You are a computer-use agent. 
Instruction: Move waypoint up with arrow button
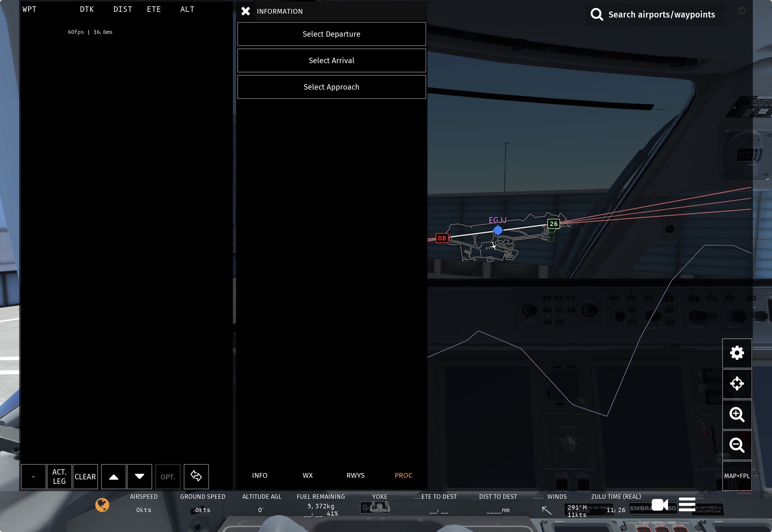(114, 476)
